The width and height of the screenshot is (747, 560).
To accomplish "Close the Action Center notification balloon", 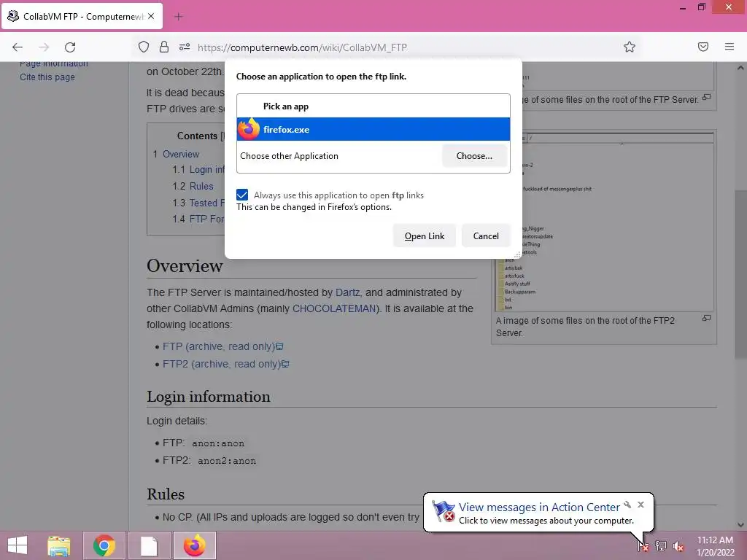I will tap(640, 505).
